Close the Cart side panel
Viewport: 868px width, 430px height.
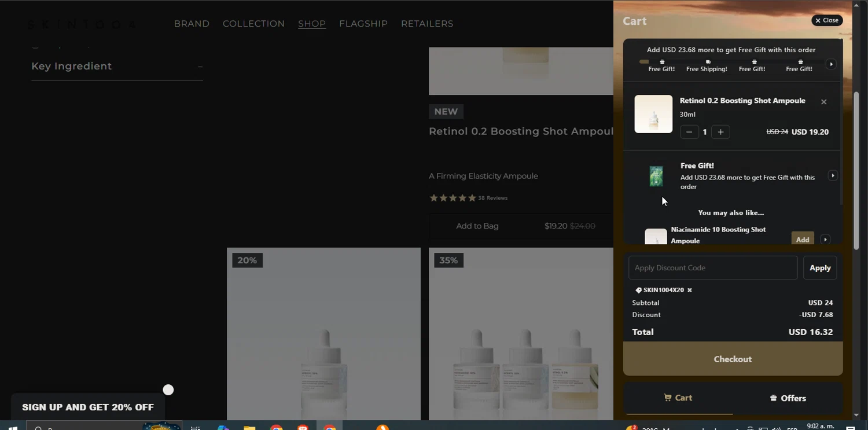click(827, 20)
